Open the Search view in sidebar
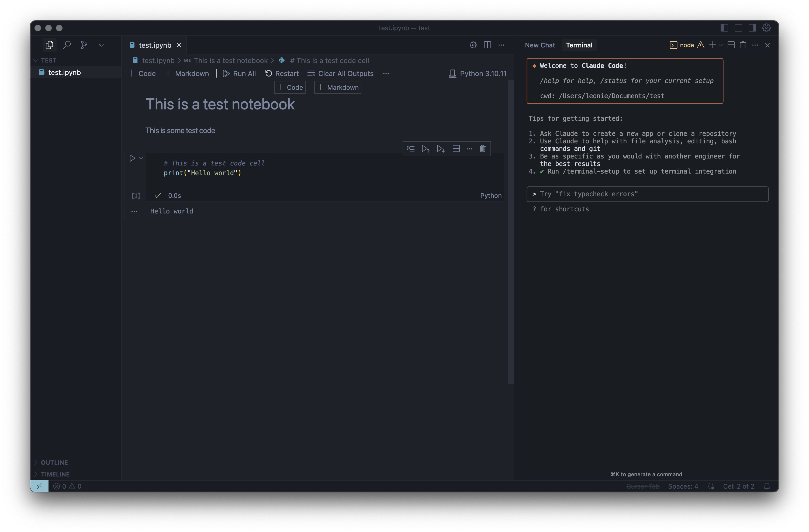 pyautogui.click(x=67, y=45)
